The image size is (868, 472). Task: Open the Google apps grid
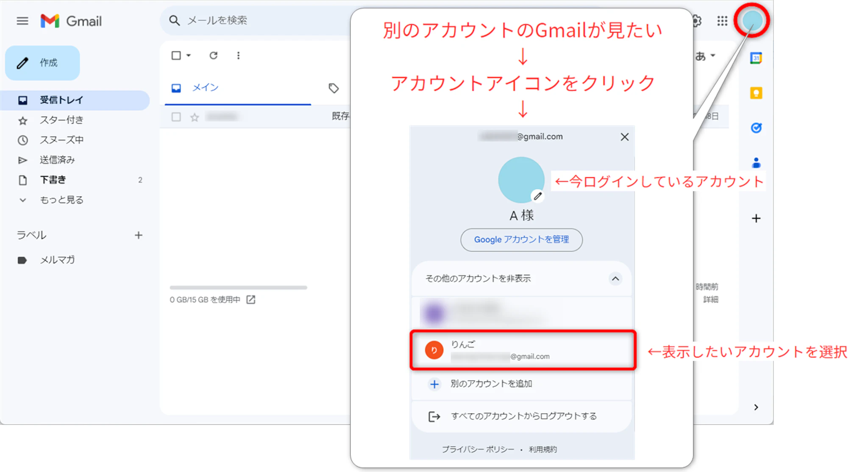(x=722, y=21)
